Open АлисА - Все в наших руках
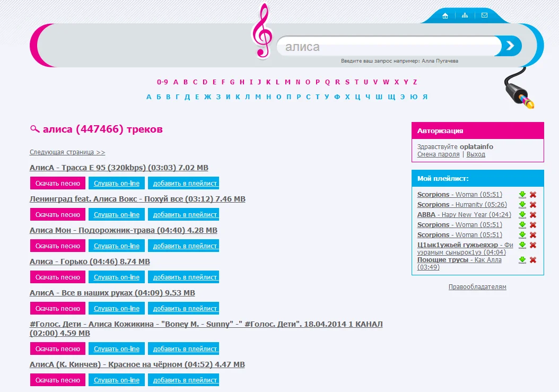Viewport: 559px width, 392px height. point(112,293)
